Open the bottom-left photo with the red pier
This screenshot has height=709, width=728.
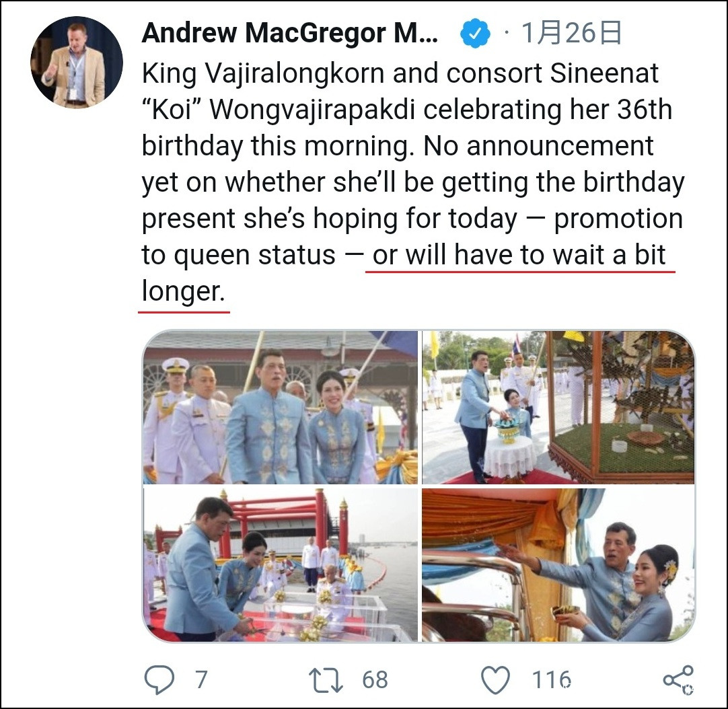pyautogui.click(x=280, y=564)
